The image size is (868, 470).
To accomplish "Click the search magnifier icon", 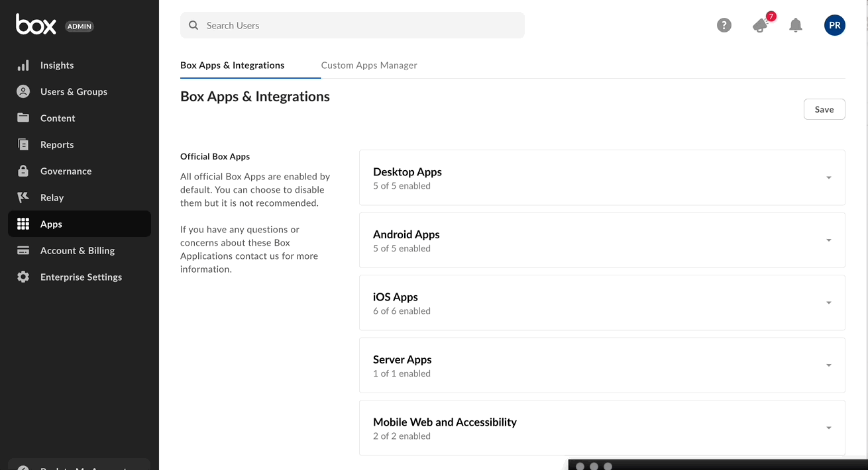I will (x=193, y=25).
